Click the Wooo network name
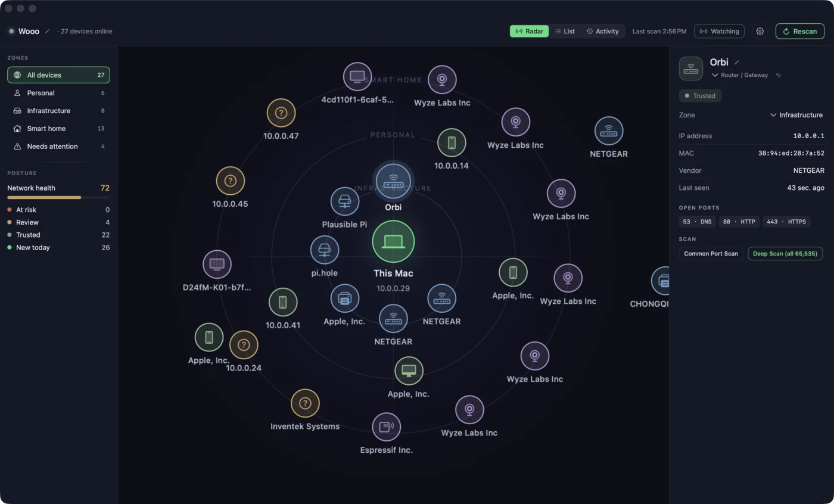The height and width of the screenshot is (504, 834). (x=29, y=31)
